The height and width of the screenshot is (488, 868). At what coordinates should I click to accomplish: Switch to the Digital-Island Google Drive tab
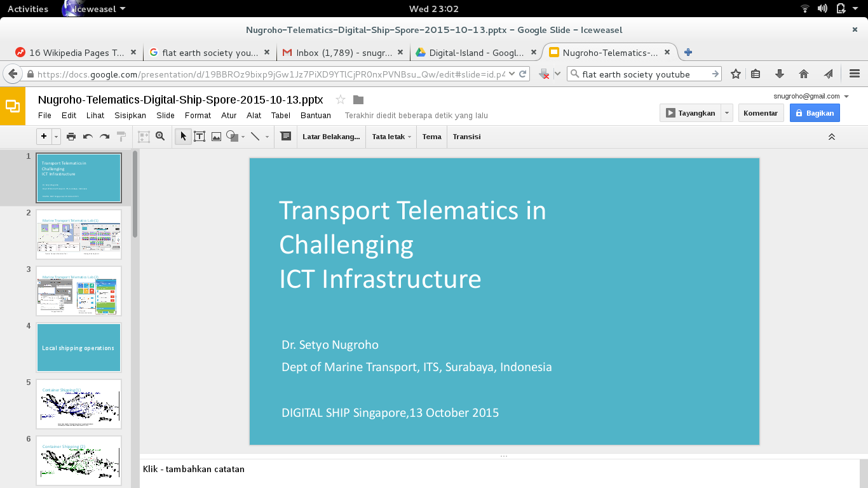476,52
